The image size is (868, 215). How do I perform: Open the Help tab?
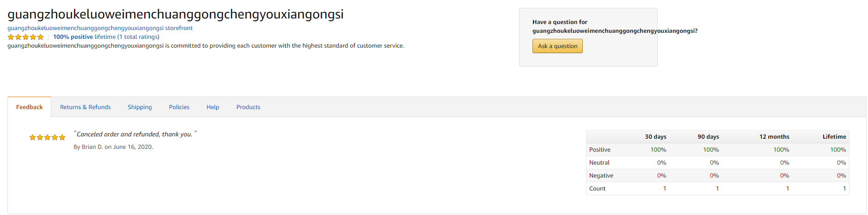point(213,107)
